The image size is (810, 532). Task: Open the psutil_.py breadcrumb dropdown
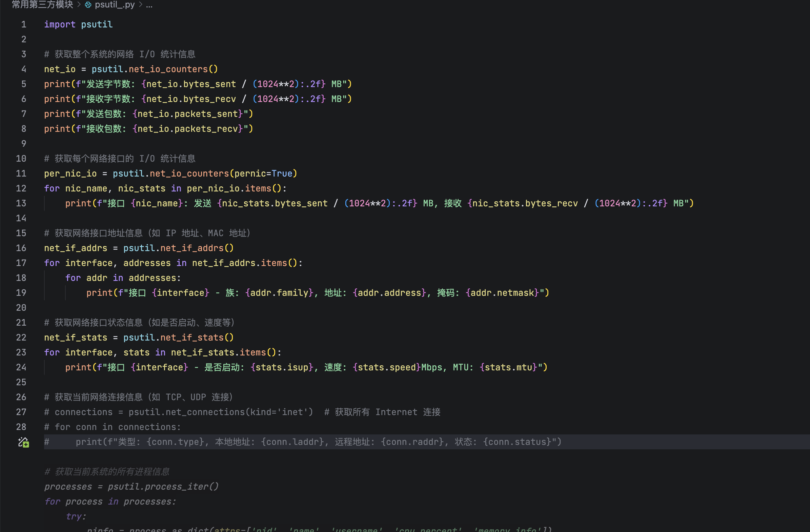(x=115, y=5)
